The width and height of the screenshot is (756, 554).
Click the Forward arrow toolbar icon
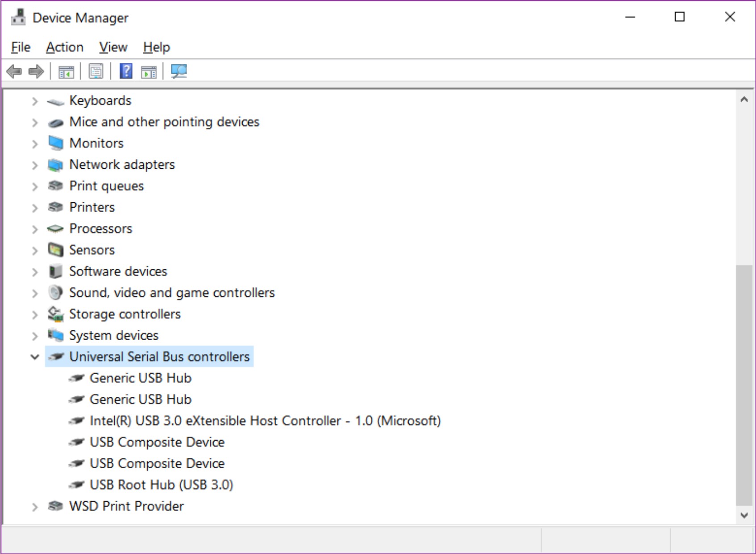tap(36, 71)
